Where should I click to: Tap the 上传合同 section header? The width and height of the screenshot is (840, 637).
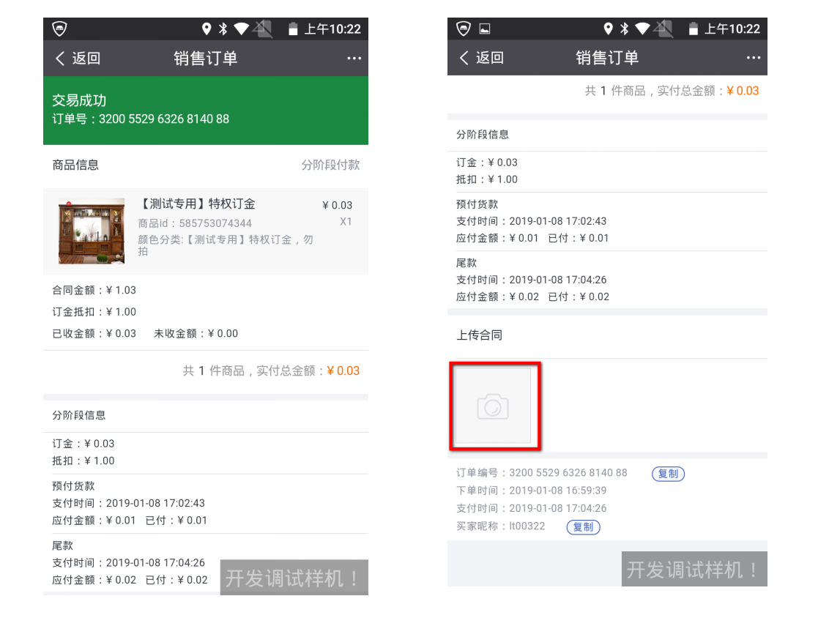[x=479, y=335]
